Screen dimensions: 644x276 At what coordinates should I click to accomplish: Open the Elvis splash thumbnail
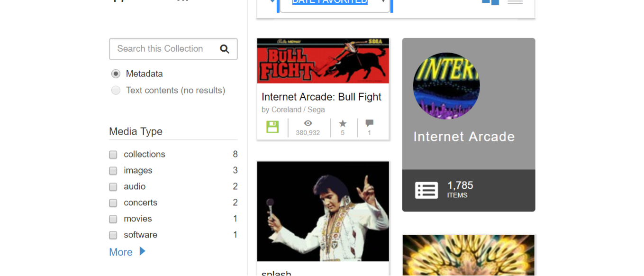(323, 212)
